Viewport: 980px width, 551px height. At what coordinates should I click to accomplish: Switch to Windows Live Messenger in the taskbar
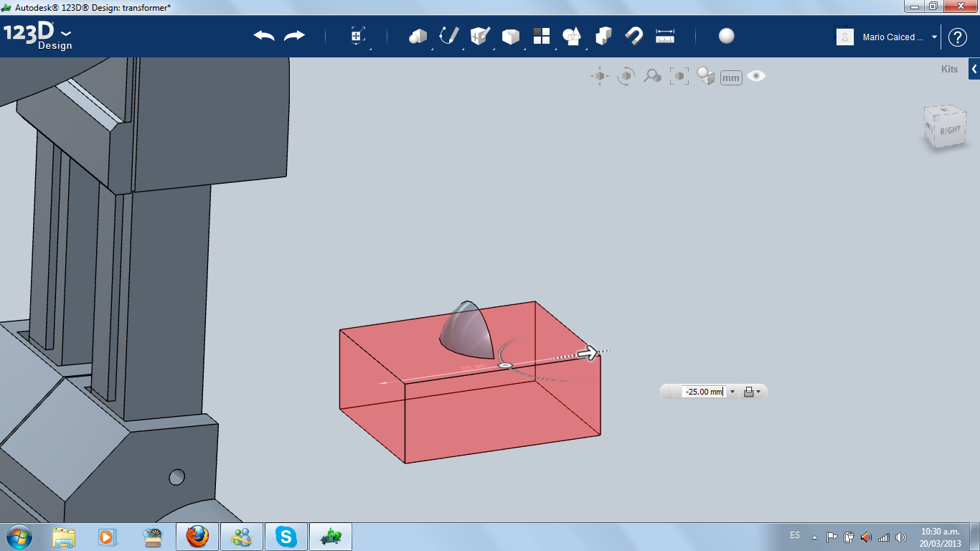pyautogui.click(x=242, y=537)
